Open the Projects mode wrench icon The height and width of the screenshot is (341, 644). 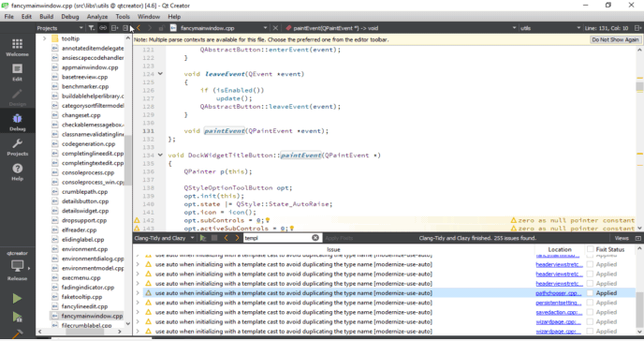[x=17, y=147]
